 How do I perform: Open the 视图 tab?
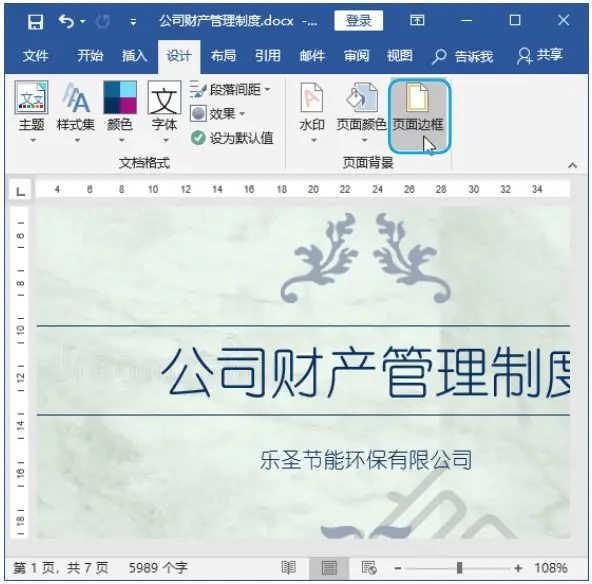pyautogui.click(x=399, y=56)
